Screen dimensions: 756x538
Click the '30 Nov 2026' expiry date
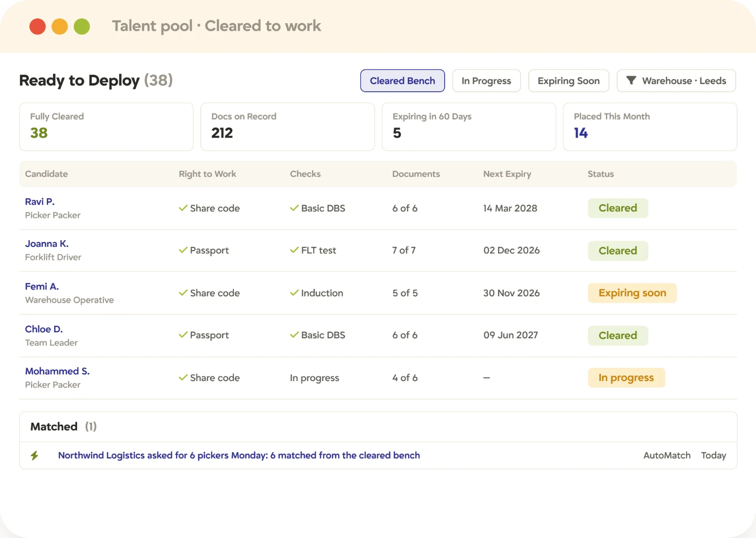(x=511, y=293)
